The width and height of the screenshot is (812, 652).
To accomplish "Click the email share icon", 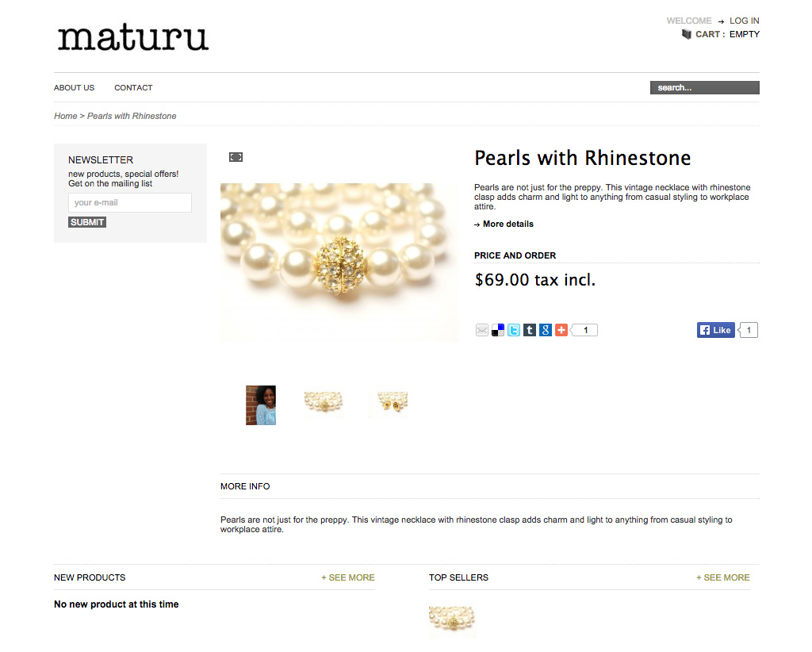I will pyautogui.click(x=481, y=331).
